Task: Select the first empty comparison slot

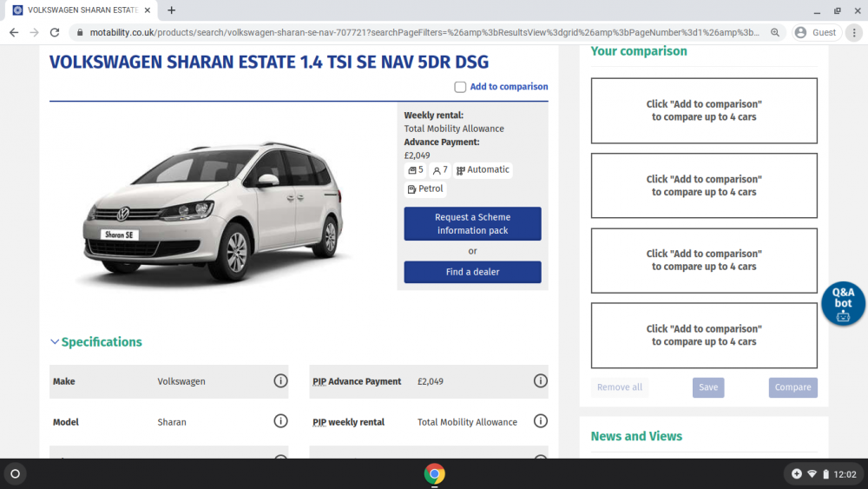Action: (x=704, y=111)
